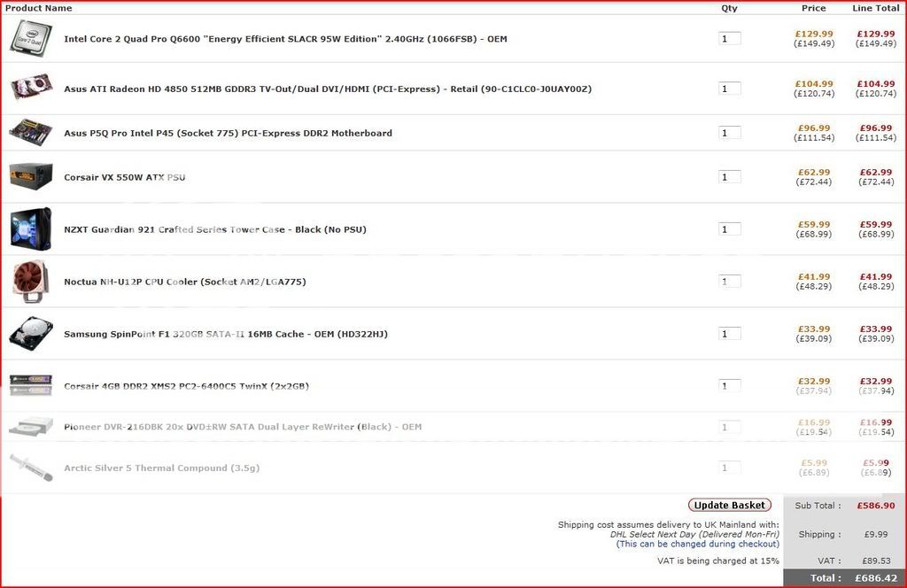Click the 'Line Total' column header
The height and width of the screenshot is (588, 907).
point(876,8)
